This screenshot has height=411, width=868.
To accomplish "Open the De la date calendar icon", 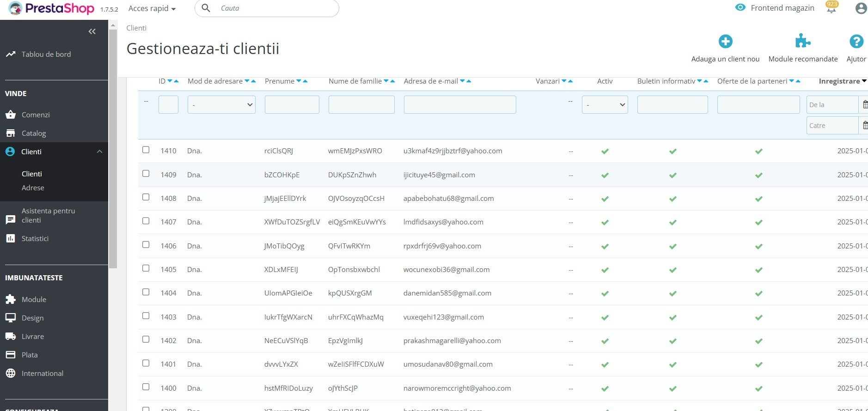I will [x=864, y=105].
